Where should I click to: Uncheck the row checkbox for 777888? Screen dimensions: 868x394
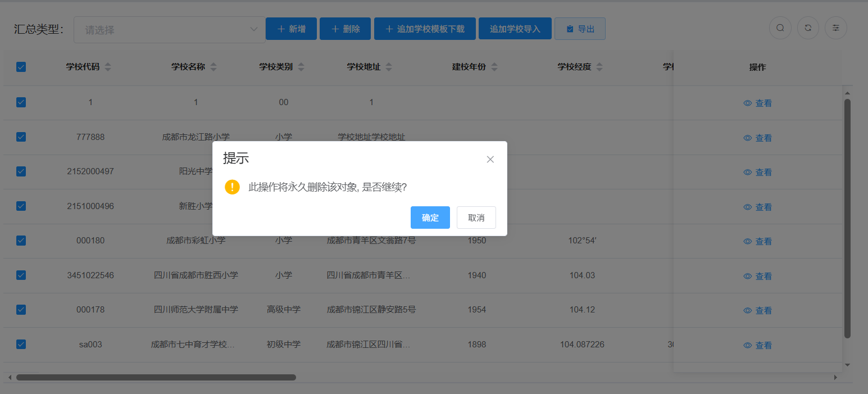point(21,137)
